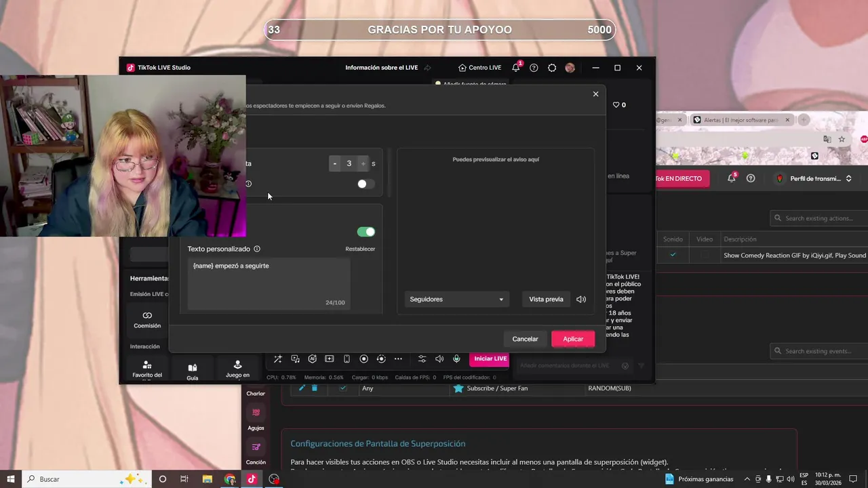Open TikTok LIVE Studio settings gear
Image resolution: width=868 pixels, height=488 pixels.
tap(552, 68)
